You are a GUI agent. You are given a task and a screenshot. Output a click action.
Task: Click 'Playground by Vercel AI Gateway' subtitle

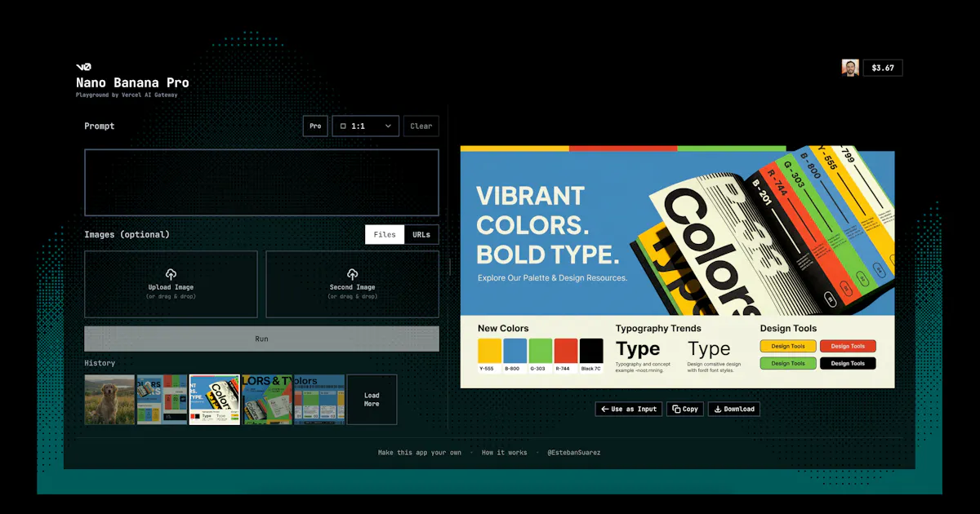point(127,95)
